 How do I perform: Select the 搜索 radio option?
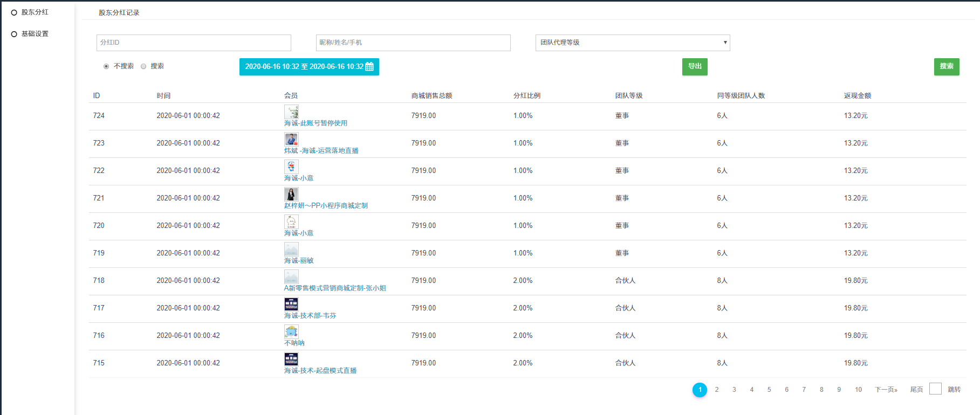click(x=143, y=66)
